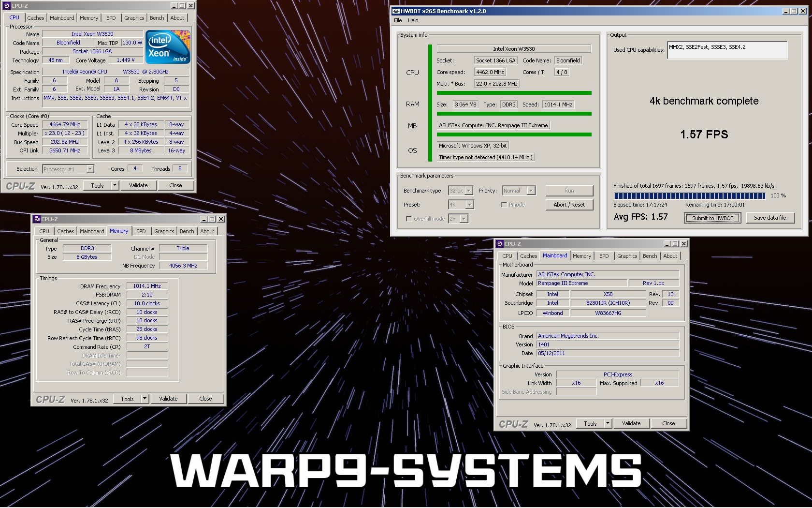
Task: Click CPU-Z title icon in Memory window
Action: point(37,219)
